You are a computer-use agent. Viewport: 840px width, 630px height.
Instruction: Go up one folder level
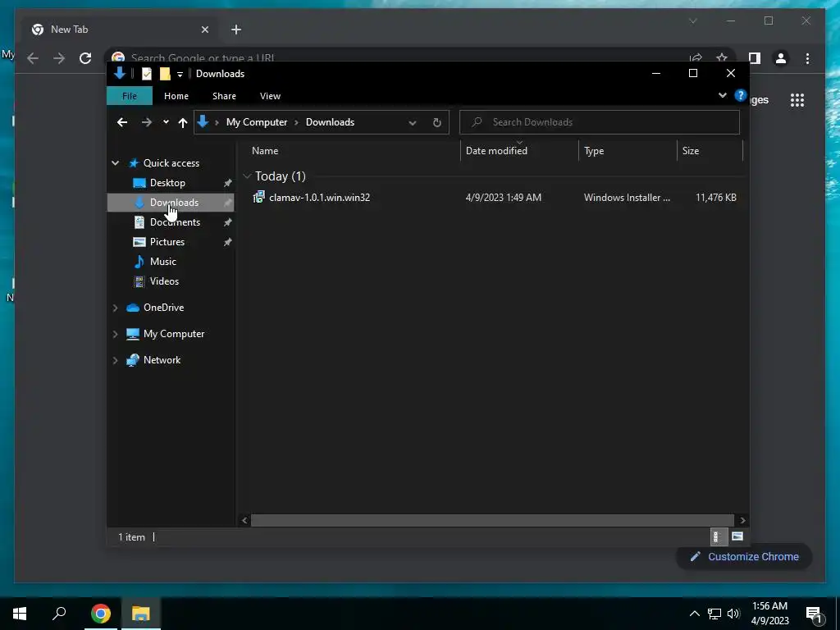click(x=183, y=123)
